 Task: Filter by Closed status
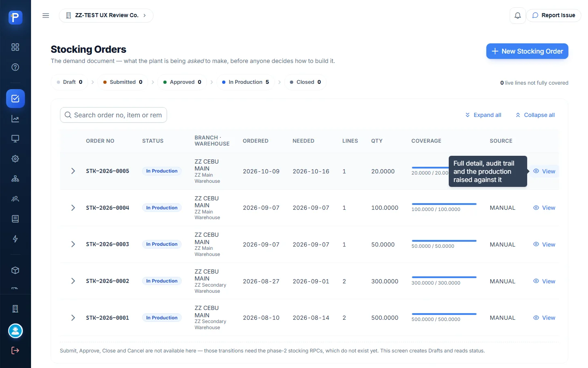(305, 82)
